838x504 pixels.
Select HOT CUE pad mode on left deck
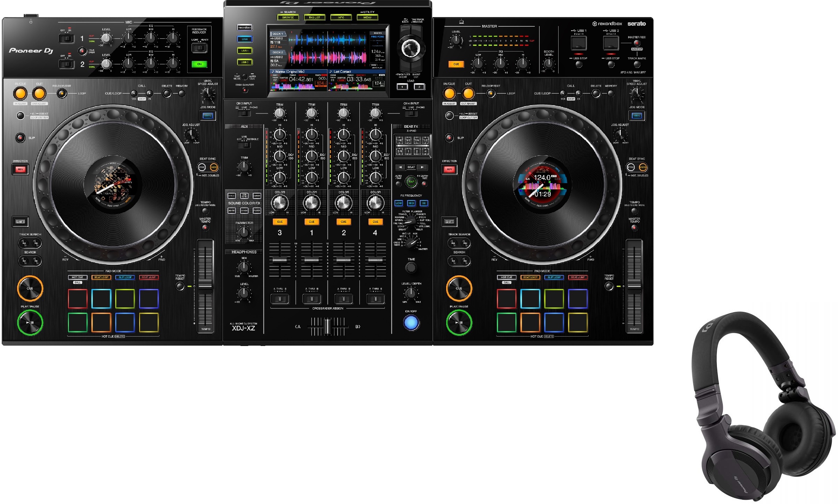pos(77,277)
